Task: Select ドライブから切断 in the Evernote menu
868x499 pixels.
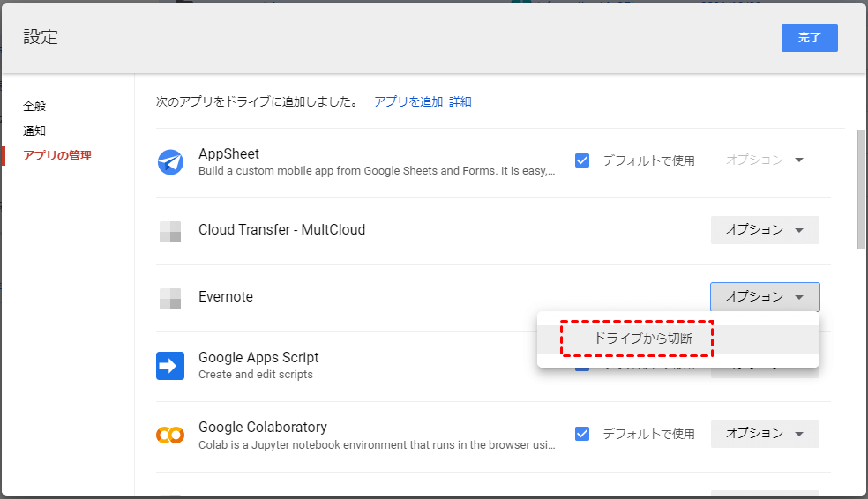Action: pyautogui.click(x=678, y=339)
